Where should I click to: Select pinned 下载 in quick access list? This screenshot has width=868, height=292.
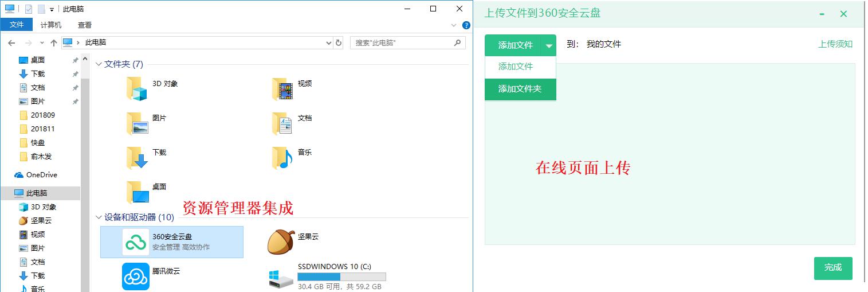point(32,74)
